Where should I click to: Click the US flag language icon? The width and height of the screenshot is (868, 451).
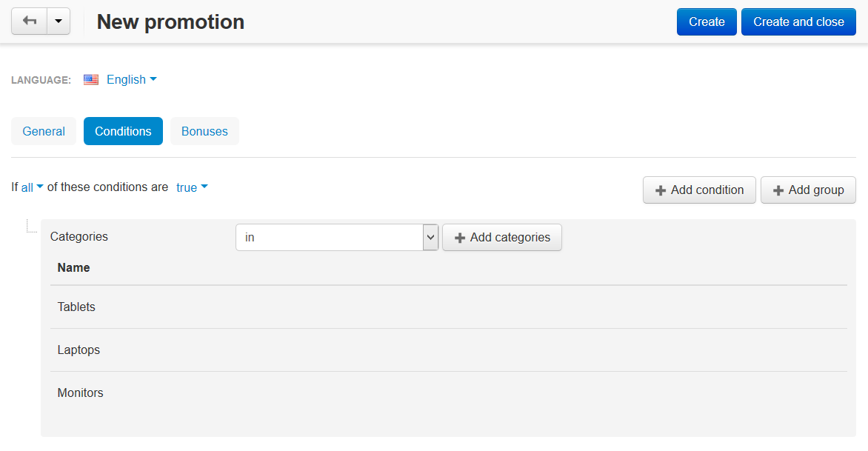91,80
